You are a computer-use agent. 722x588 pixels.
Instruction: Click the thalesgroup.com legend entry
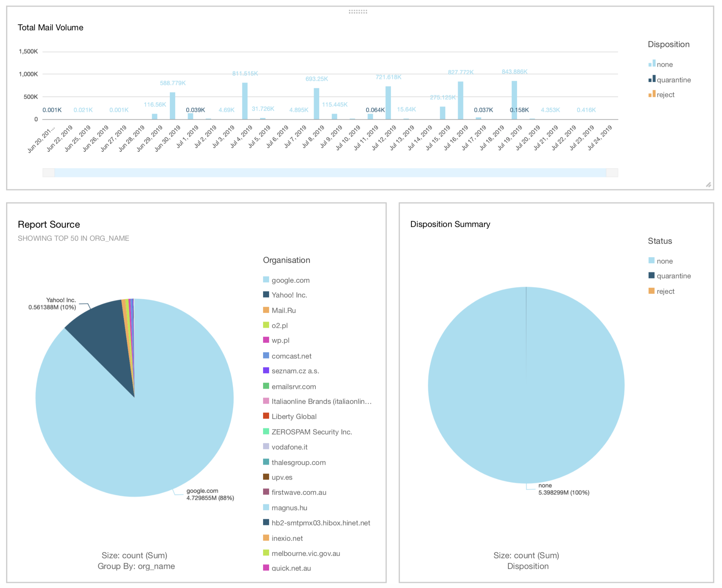(x=298, y=462)
